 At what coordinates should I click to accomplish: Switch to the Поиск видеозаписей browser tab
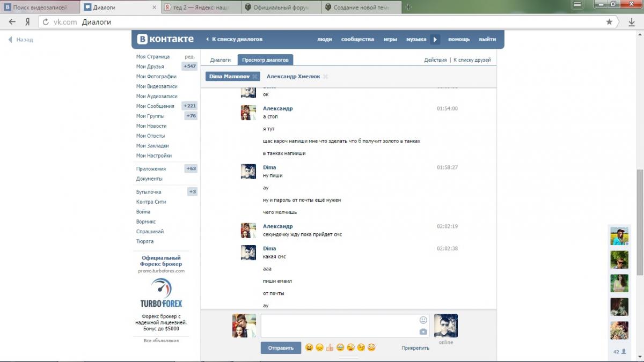40,8
